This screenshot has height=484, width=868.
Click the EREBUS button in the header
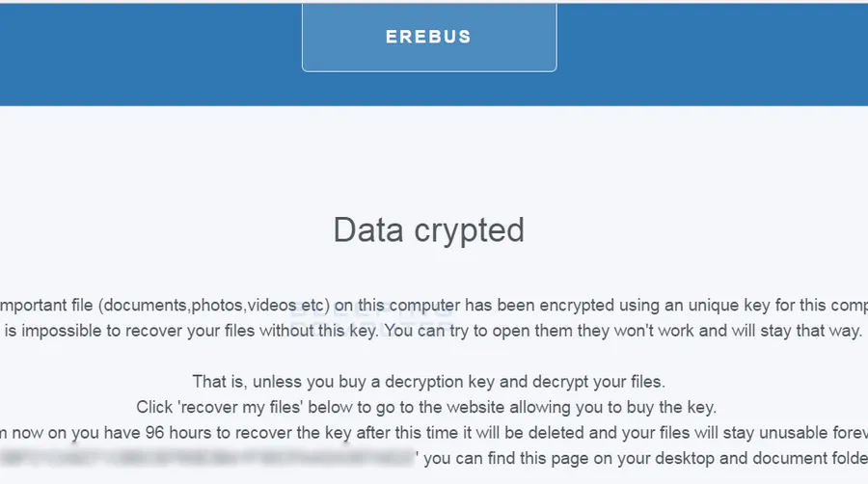pos(428,38)
